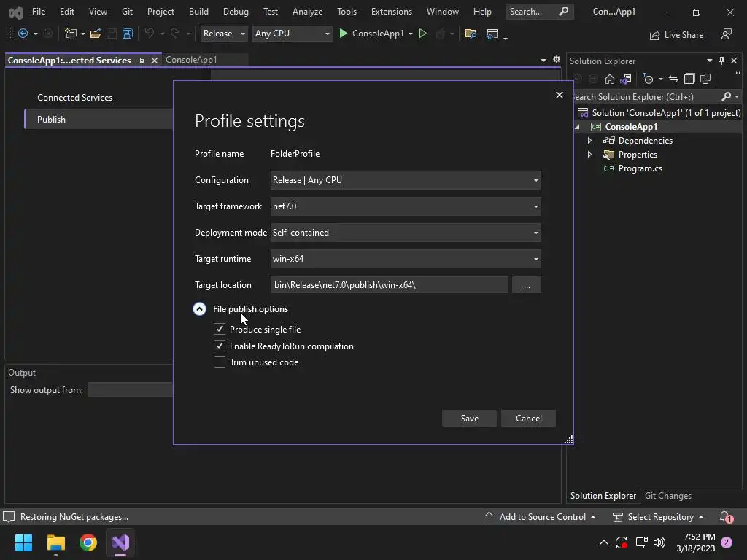Click Add to Source Control
Viewport: 747px width, 560px height.
tap(541, 517)
